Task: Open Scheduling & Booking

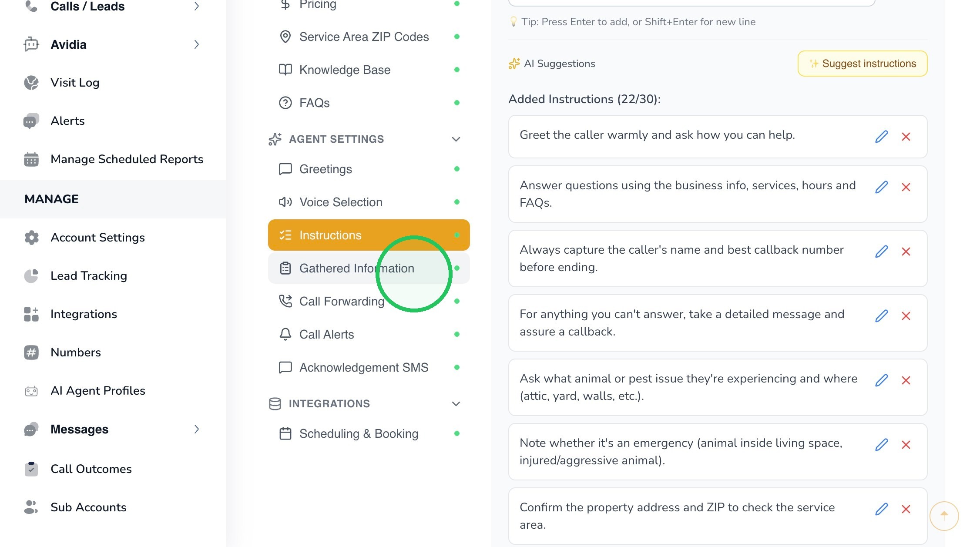Action: point(369,433)
